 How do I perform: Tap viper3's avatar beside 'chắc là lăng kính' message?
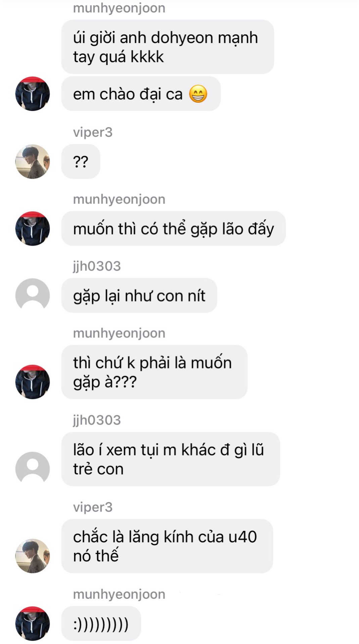coord(33,556)
